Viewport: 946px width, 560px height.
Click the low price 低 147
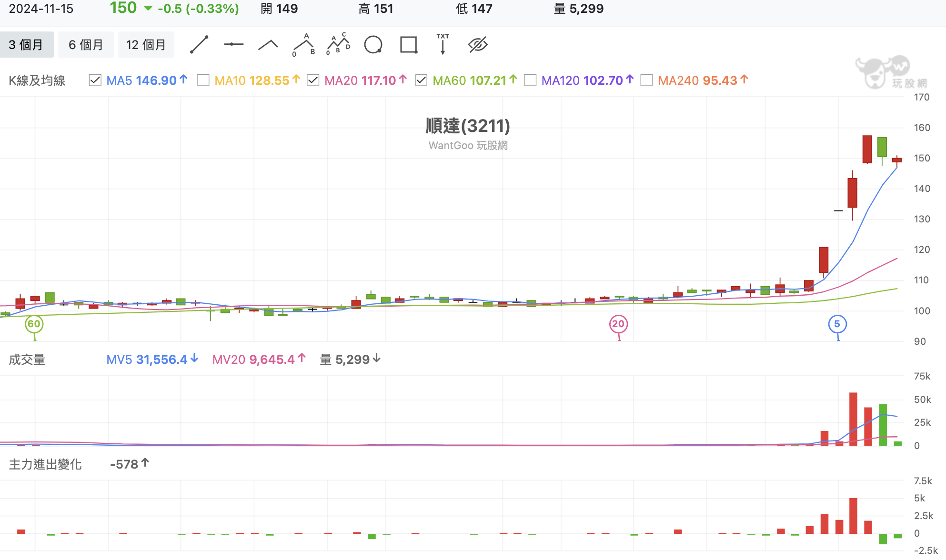pos(474,9)
